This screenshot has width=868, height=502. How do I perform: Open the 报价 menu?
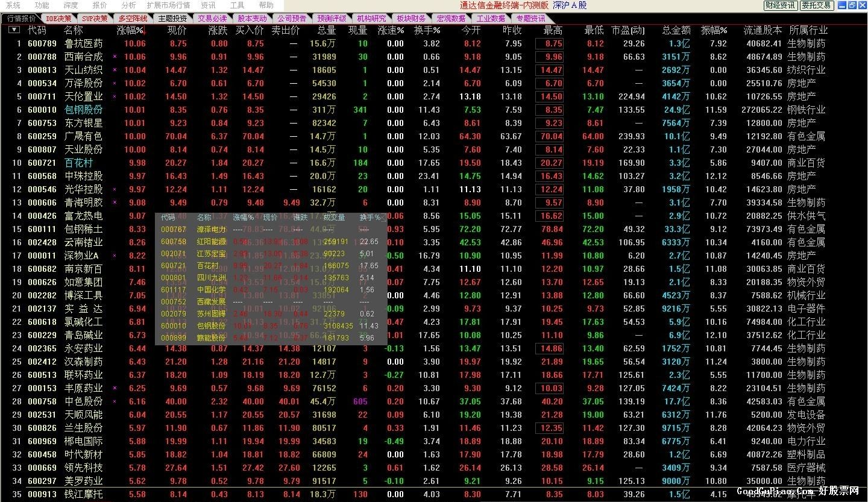[x=100, y=5]
